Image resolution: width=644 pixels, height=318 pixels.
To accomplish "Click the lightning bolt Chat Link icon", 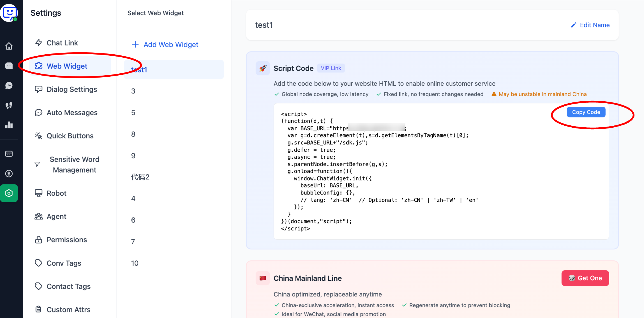I will [x=39, y=43].
